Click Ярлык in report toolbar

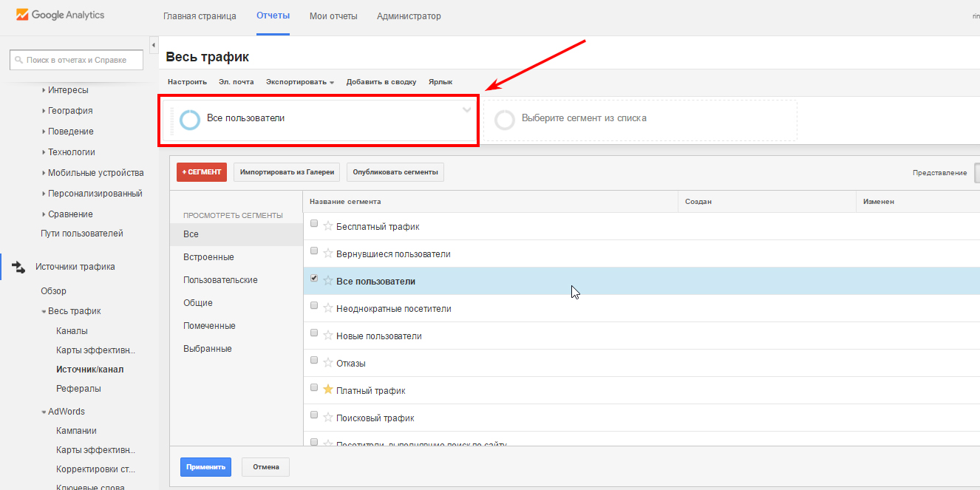click(x=440, y=82)
